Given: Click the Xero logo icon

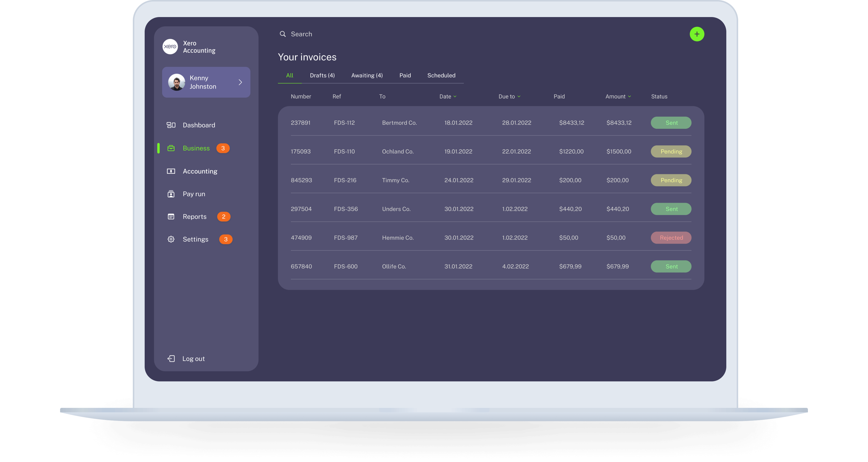Looking at the screenshot, I should [170, 46].
